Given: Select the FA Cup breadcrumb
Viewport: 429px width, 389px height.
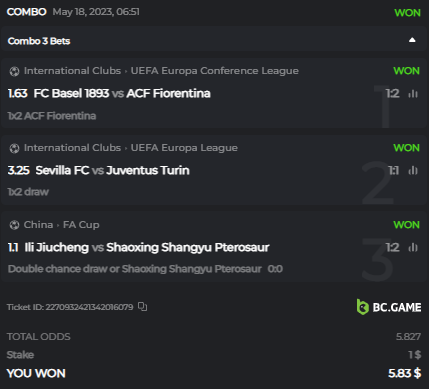Looking at the screenshot, I should [x=81, y=225].
